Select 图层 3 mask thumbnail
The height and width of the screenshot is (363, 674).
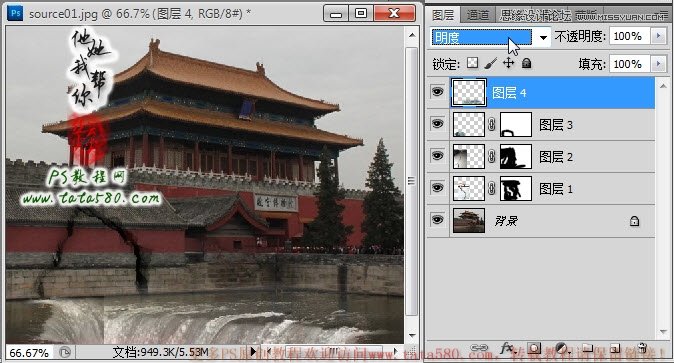pyautogui.click(x=516, y=125)
